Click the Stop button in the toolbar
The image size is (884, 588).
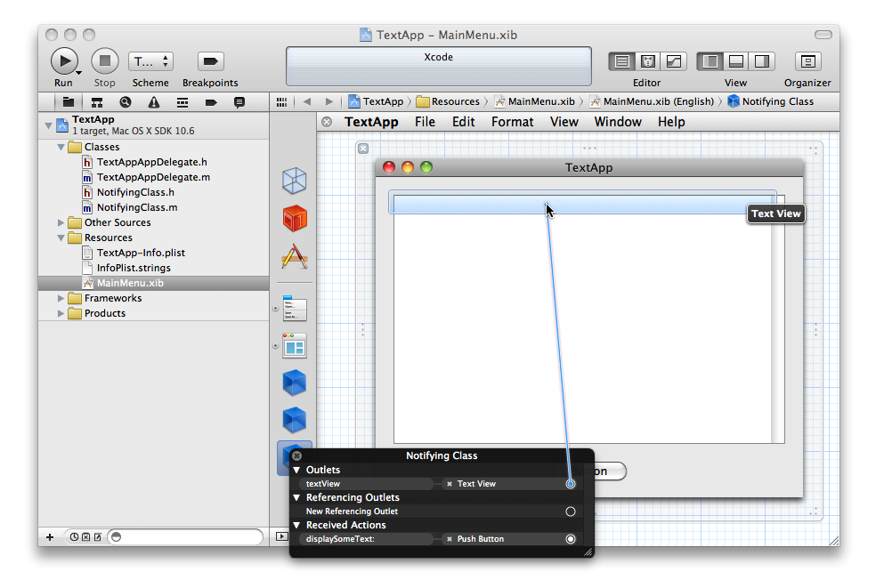pyautogui.click(x=105, y=60)
